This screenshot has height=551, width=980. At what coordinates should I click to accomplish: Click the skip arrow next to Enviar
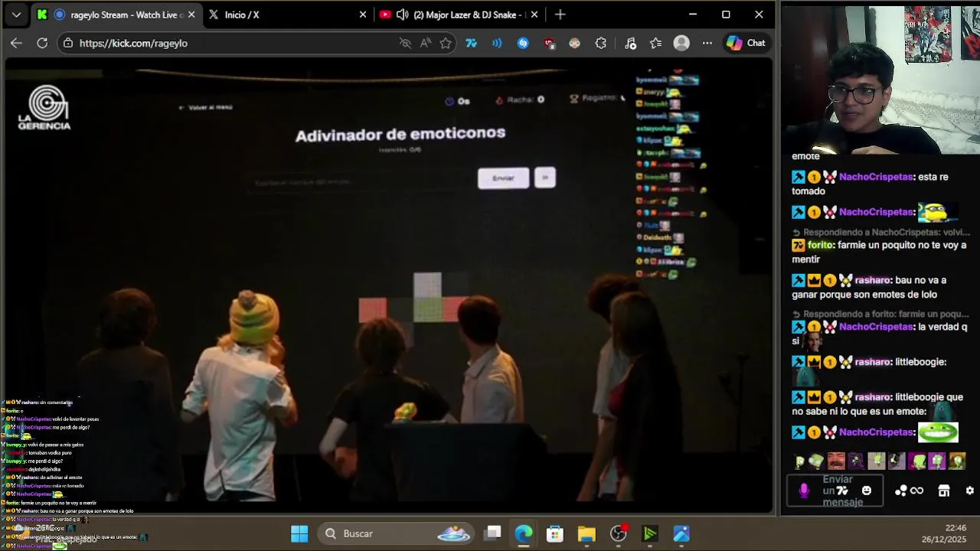545,178
